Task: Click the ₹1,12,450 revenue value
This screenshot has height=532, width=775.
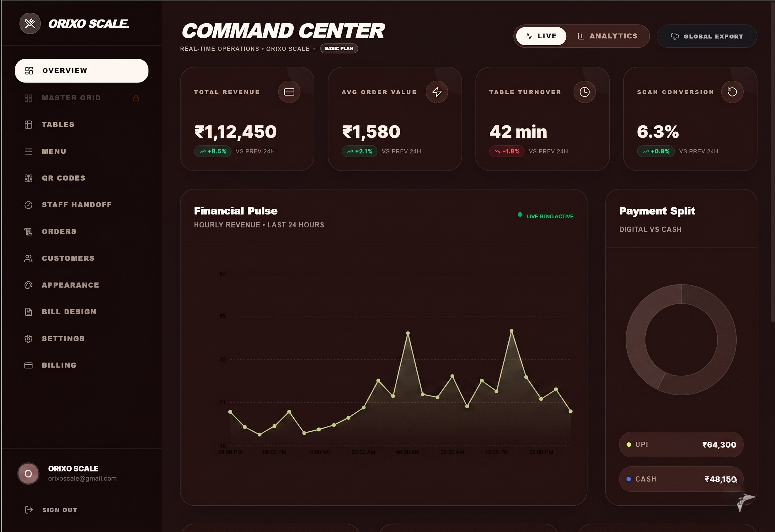Action: (235, 132)
